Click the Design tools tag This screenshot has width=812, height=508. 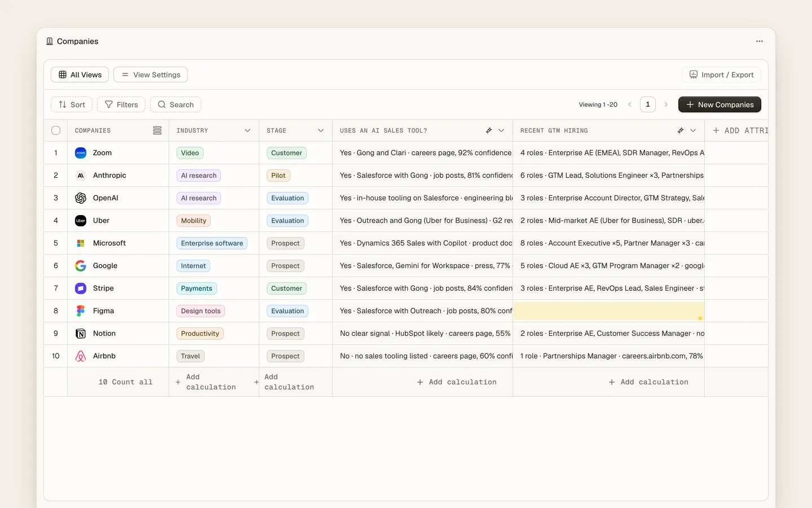201,311
